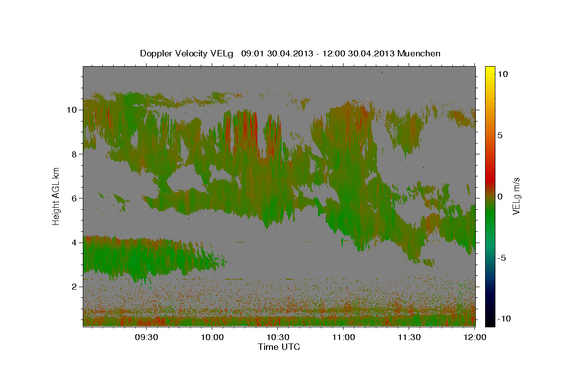Screen dimensions: 588x392
Task: Click the colorbar top value label 10
Action: point(502,74)
